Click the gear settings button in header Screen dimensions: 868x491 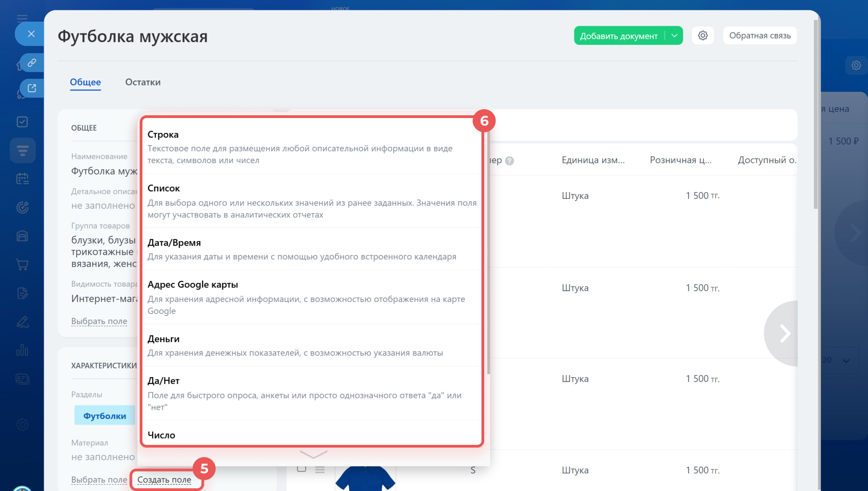(703, 35)
